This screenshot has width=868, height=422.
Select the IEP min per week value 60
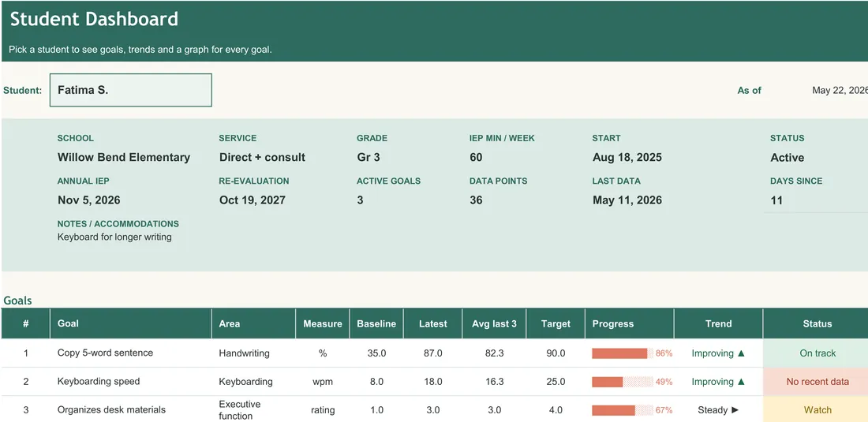pos(476,158)
